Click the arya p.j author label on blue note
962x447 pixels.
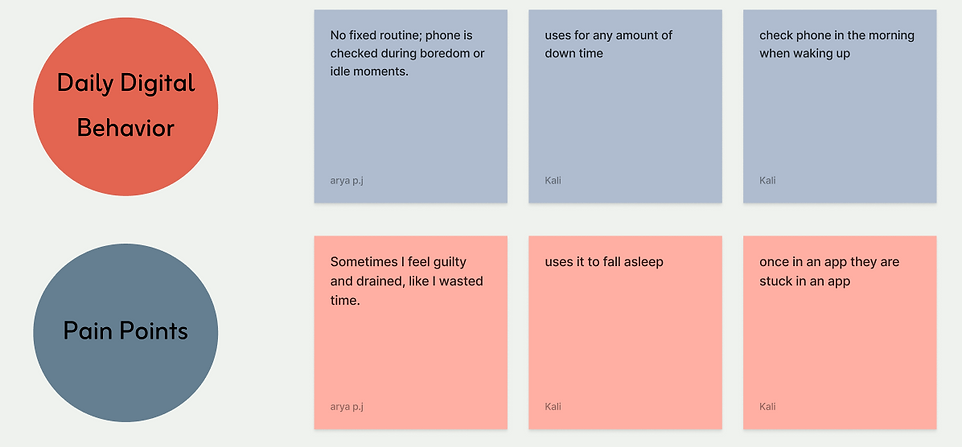[347, 180]
